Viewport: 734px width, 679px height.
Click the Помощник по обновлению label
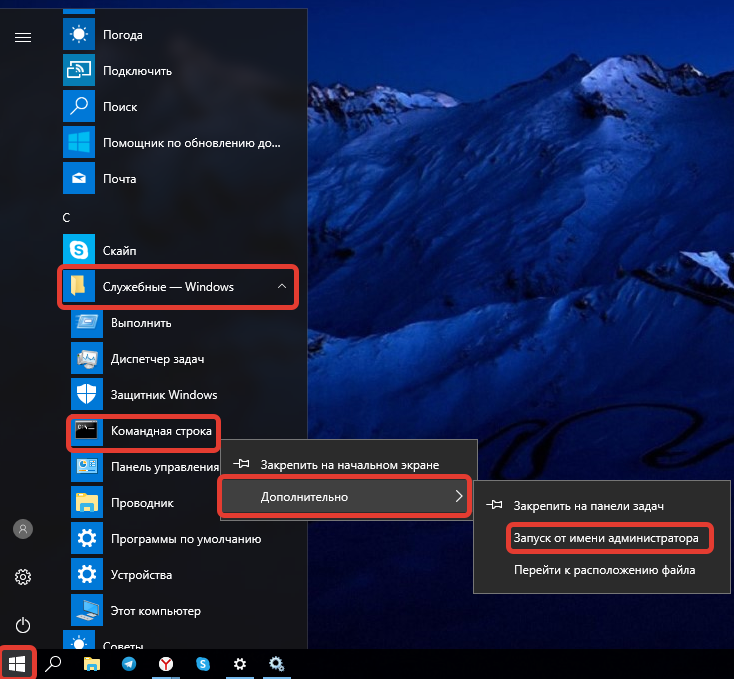pyautogui.click(x=191, y=143)
